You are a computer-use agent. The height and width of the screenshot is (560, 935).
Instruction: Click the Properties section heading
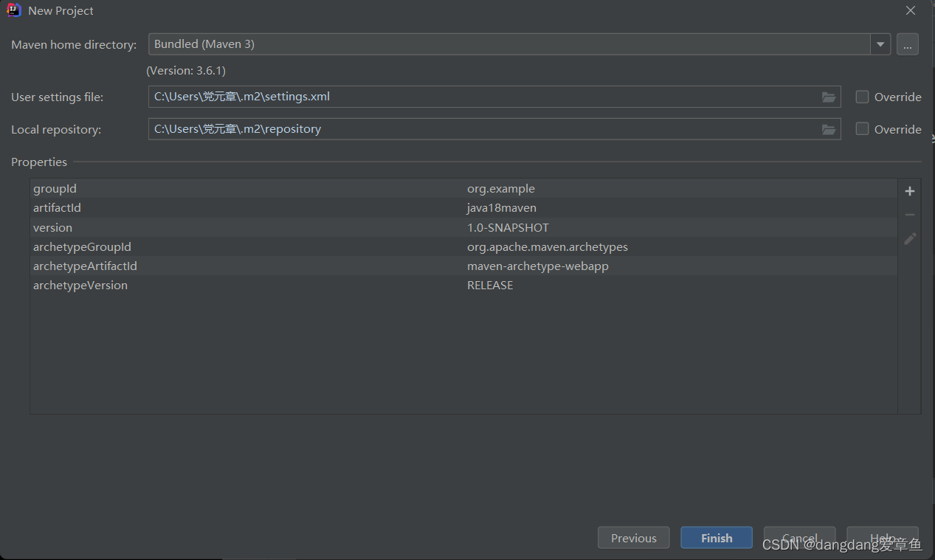pyautogui.click(x=39, y=162)
